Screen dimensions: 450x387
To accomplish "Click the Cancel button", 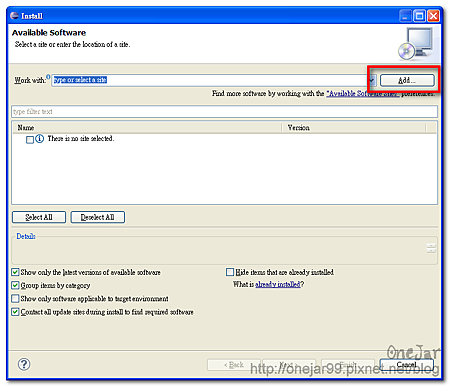I will click(x=407, y=365).
